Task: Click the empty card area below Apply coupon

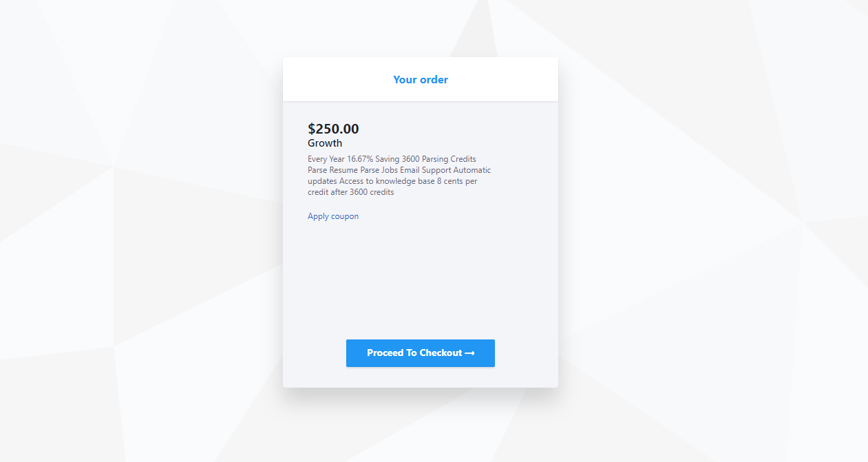Action: [x=420, y=279]
